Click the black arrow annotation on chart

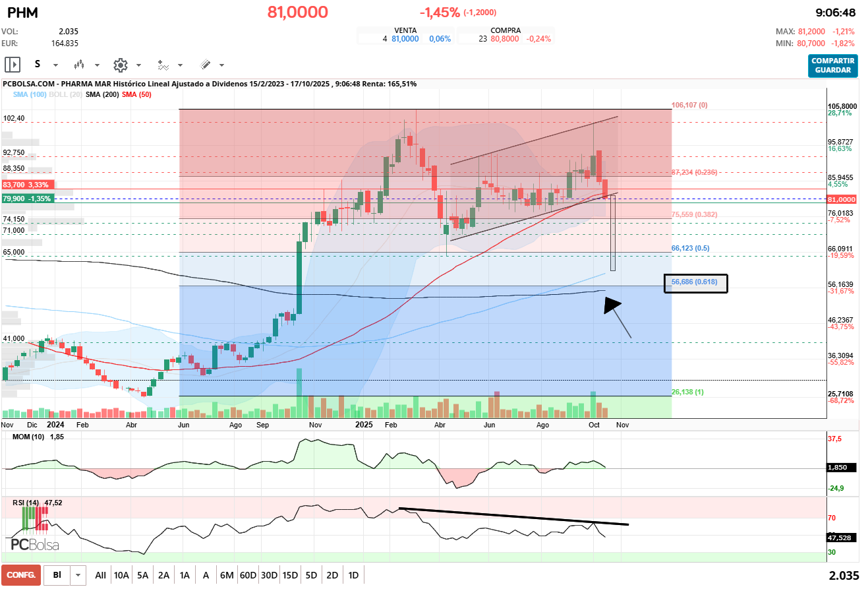[x=617, y=317]
